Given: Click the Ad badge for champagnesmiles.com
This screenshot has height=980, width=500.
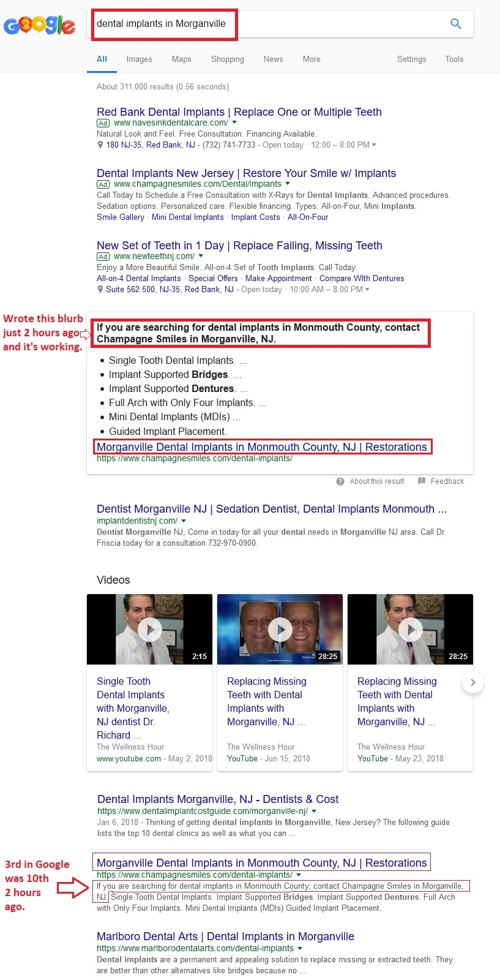Looking at the screenshot, I should 103,184.
